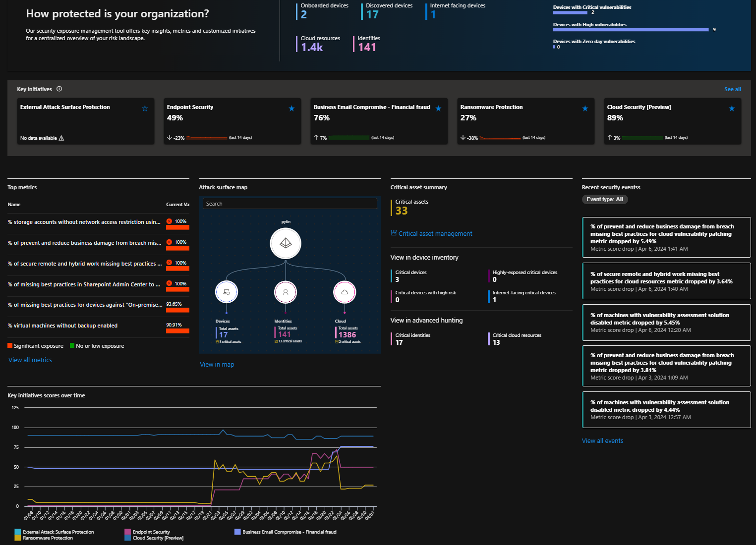Open the Event type: All filter
756x545 pixels.
(604, 199)
